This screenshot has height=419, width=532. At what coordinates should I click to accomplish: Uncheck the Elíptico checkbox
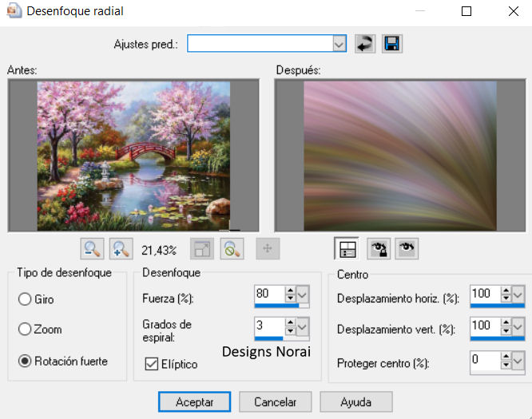point(151,364)
